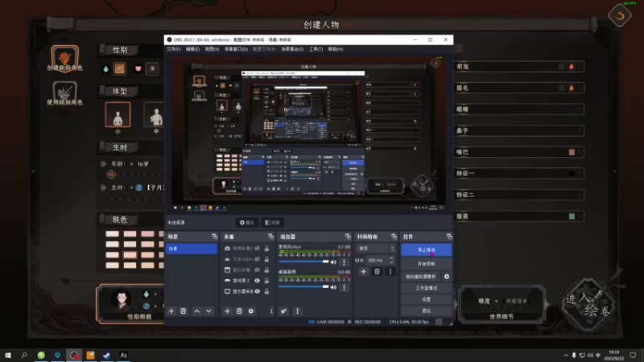Open transition properties three-dot icon
Image resolution: width=644 pixels, height=362 pixels.
point(390,272)
